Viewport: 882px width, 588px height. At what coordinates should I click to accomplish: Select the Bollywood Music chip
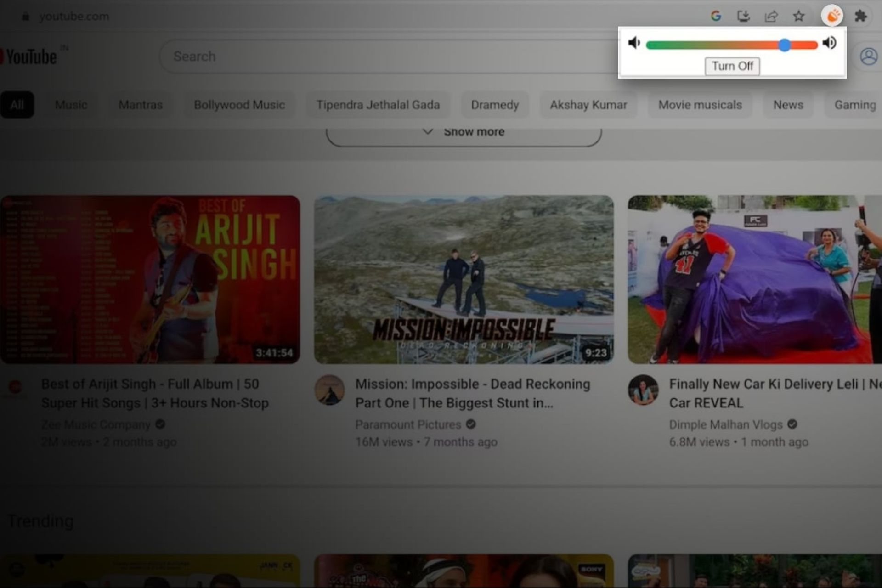239,105
